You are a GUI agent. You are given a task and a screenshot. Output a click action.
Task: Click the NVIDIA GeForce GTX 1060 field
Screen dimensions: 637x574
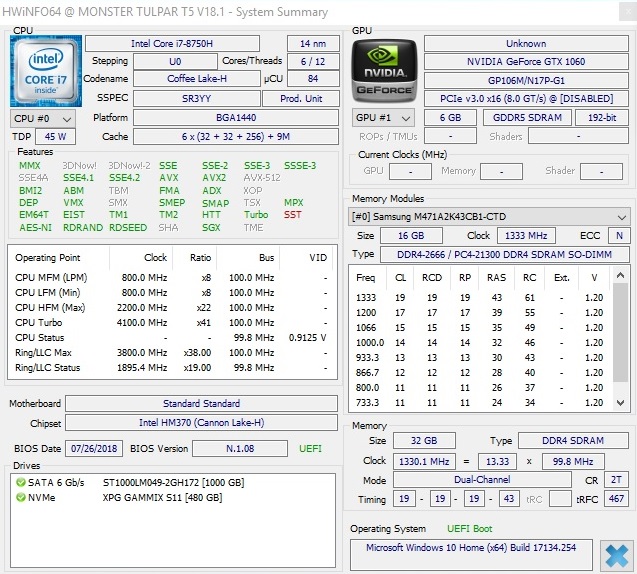click(526, 61)
